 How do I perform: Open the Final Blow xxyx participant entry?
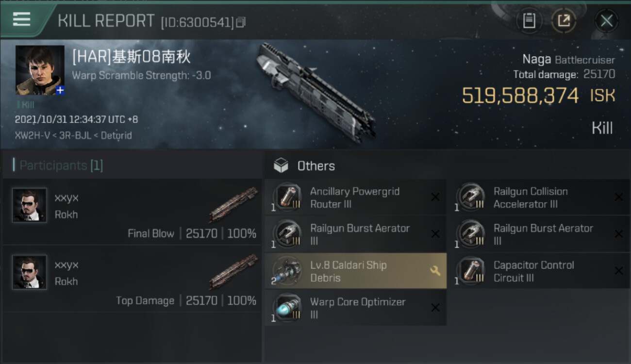click(x=132, y=212)
